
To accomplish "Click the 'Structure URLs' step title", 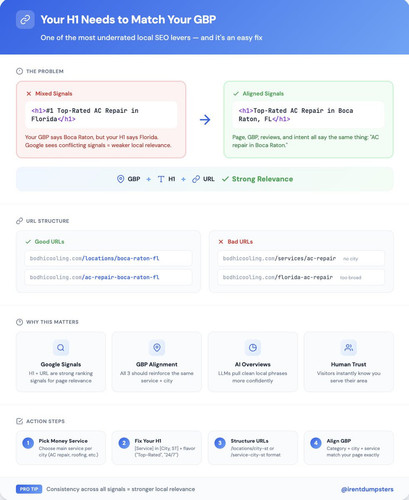I will coord(250,441).
